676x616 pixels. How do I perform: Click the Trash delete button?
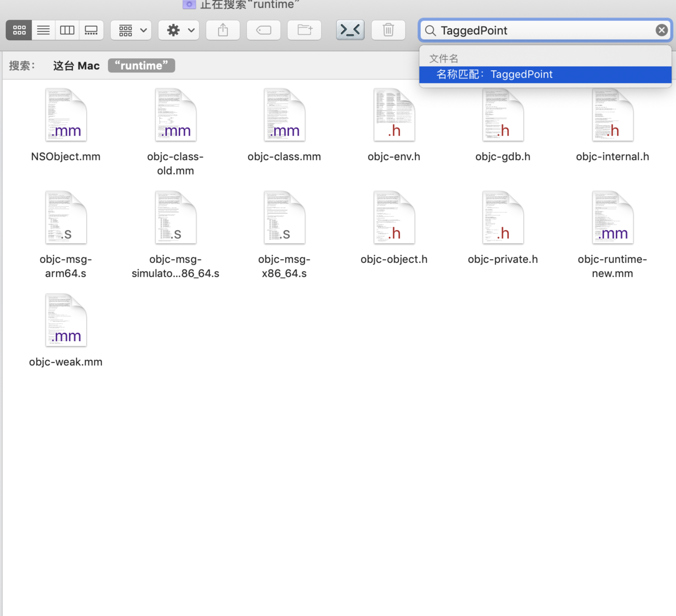click(x=388, y=31)
